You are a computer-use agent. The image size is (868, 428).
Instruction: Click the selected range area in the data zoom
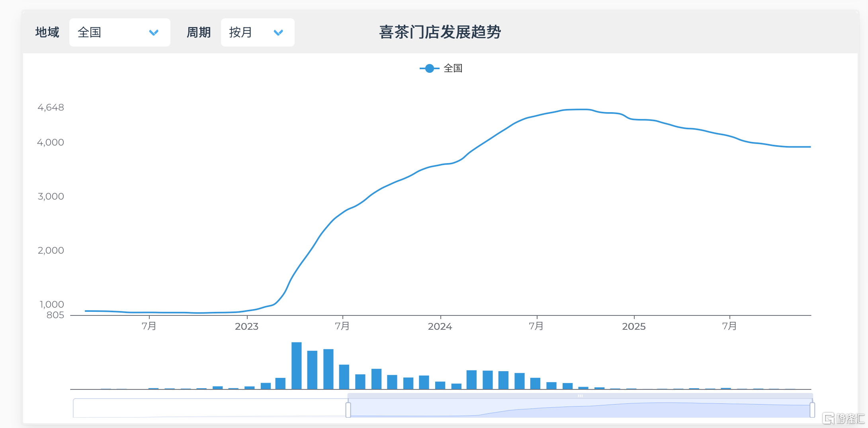(x=580, y=409)
